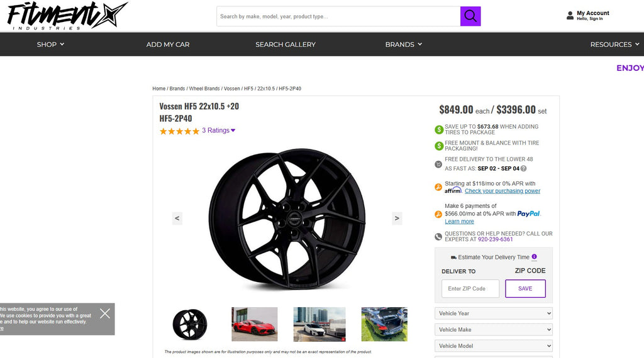Click the purple search magnifier button

(x=470, y=16)
